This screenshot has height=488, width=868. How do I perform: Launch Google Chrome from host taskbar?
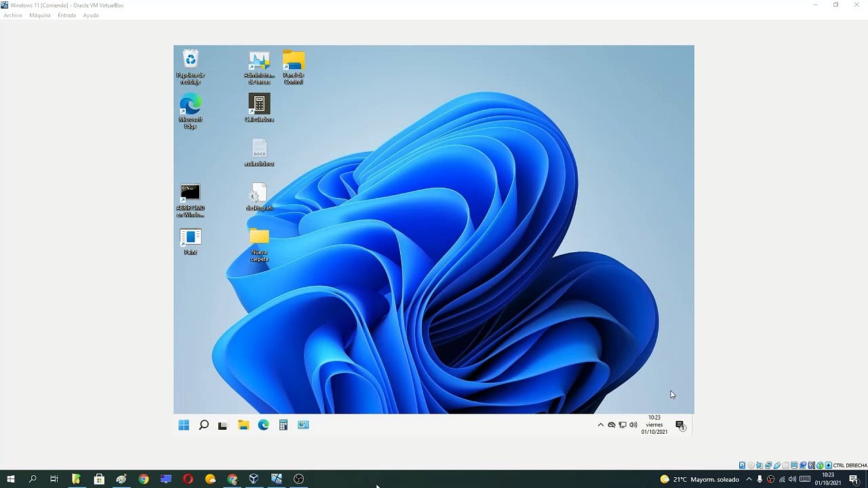click(x=144, y=479)
